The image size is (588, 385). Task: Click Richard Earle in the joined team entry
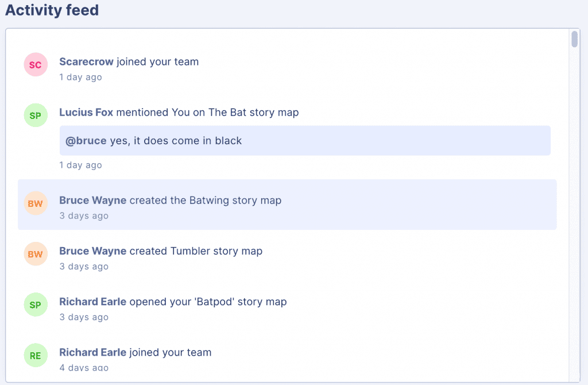pyautogui.click(x=92, y=352)
